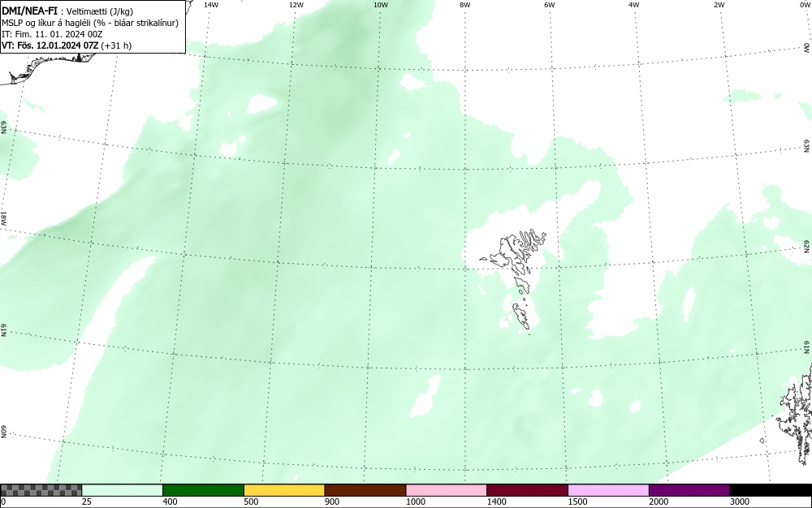
Task: Click the legend value 900
Action: (x=332, y=502)
